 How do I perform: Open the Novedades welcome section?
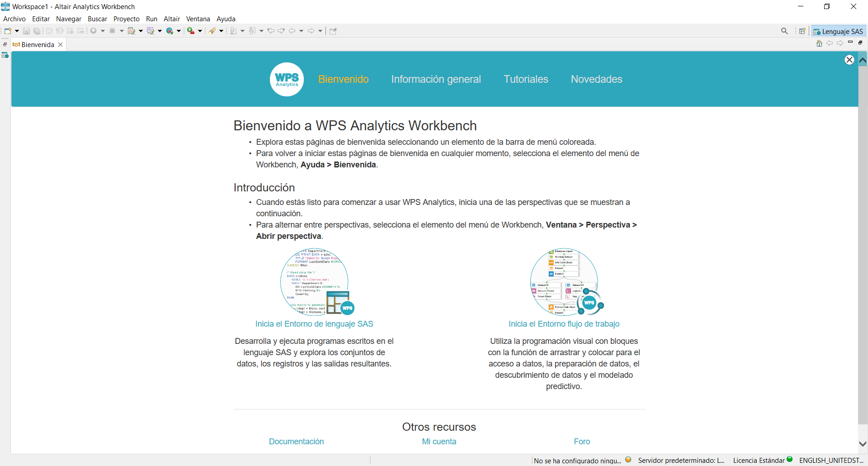coord(597,79)
